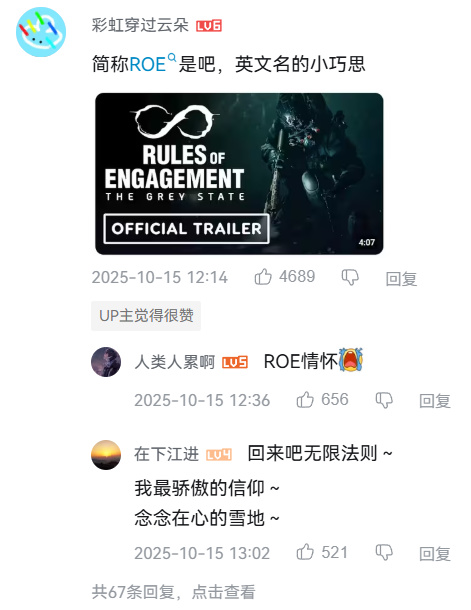This screenshot has width=471, height=610.
Task: Open 彩虹穿过云朵's avatar profile
Action: click(x=41, y=32)
